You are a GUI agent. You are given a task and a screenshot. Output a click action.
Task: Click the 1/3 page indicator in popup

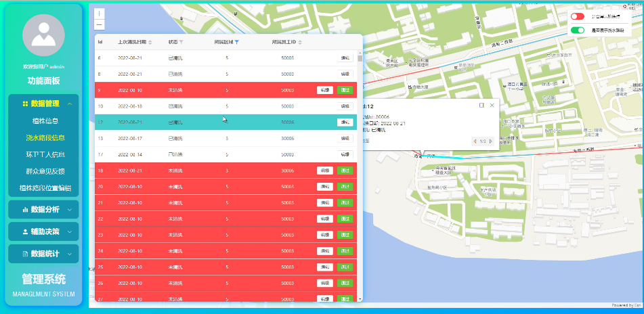tap(483, 141)
